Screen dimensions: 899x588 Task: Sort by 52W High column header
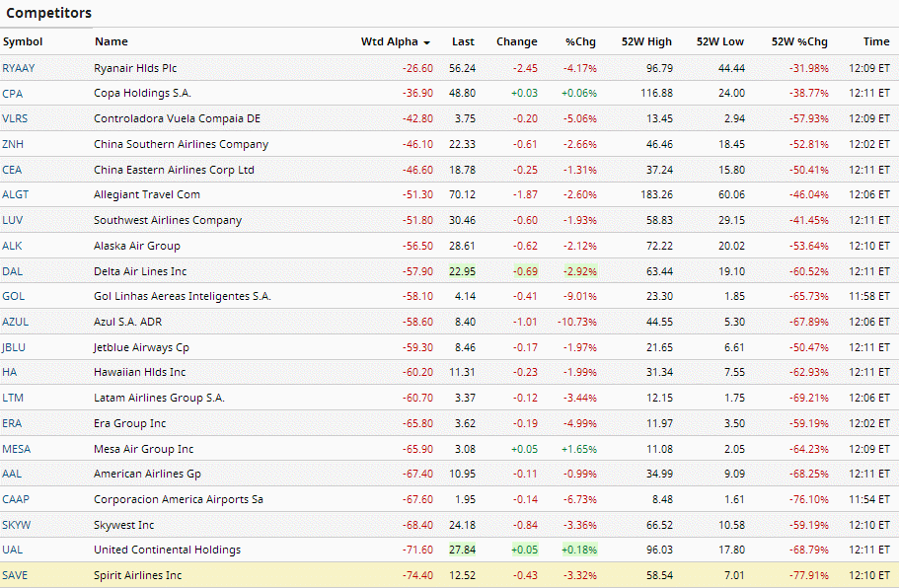646,41
